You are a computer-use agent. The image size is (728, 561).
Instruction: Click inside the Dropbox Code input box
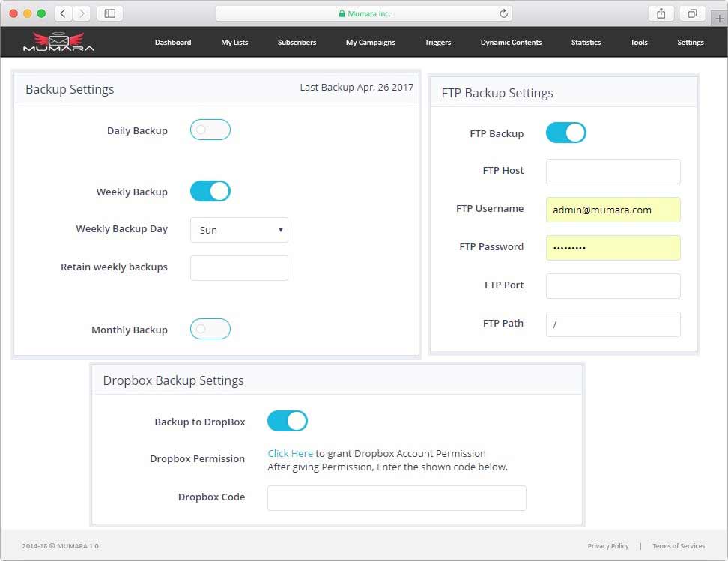[396, 497]
